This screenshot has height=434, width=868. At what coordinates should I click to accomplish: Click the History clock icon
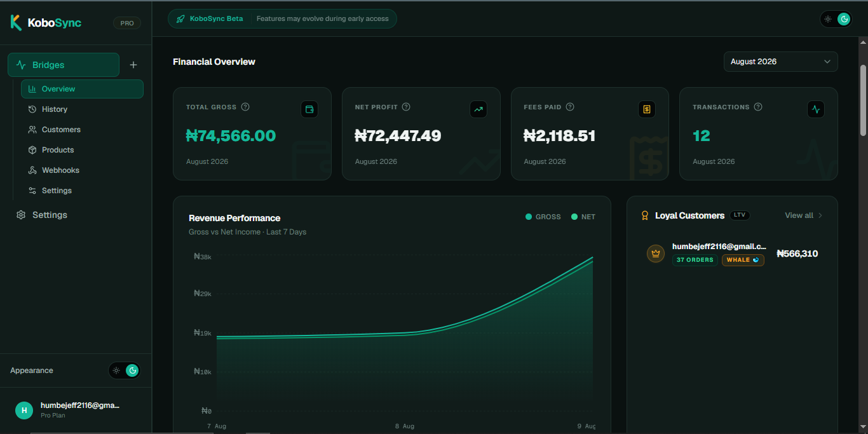click(32, 109)
